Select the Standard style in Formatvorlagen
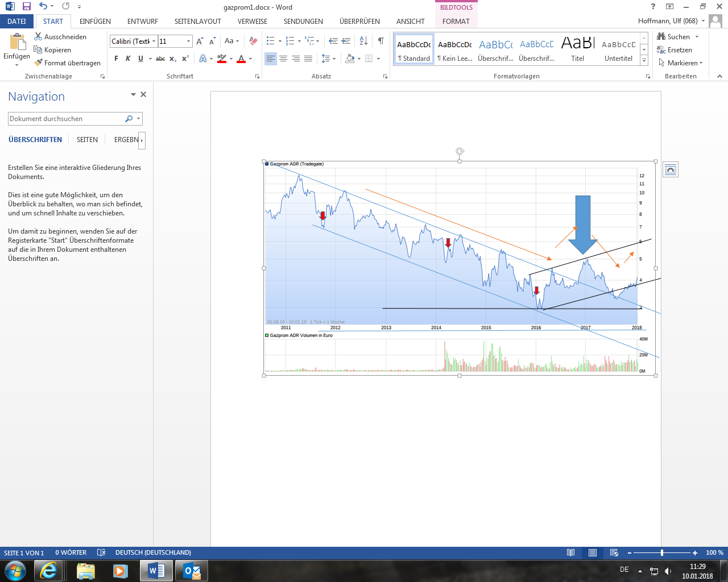 [413, 49]
